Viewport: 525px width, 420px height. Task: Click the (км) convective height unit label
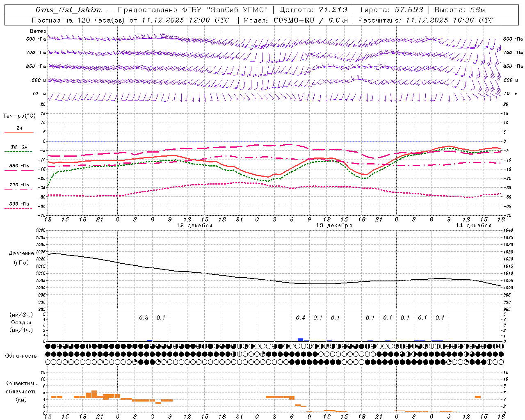pos(21,399)
